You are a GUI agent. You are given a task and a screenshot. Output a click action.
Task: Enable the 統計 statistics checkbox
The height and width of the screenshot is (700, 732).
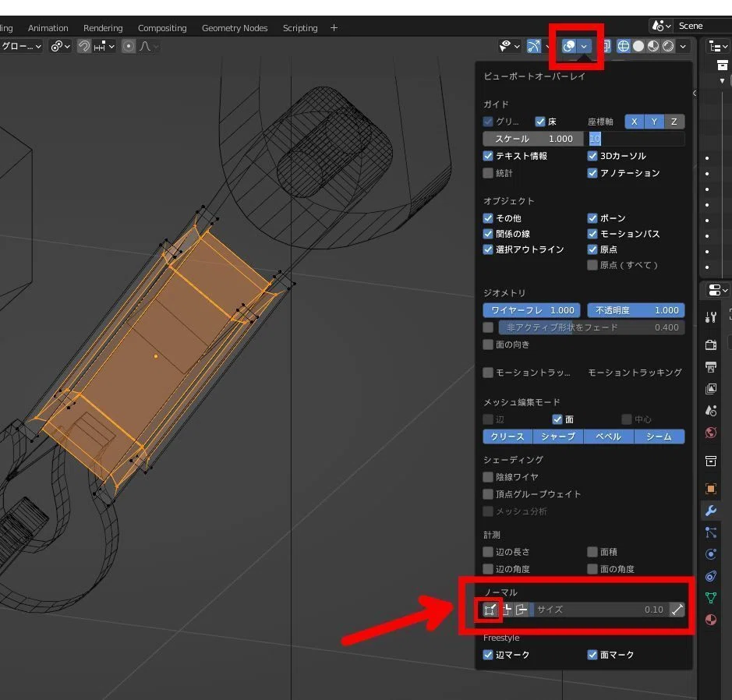(x=488, y=173)
